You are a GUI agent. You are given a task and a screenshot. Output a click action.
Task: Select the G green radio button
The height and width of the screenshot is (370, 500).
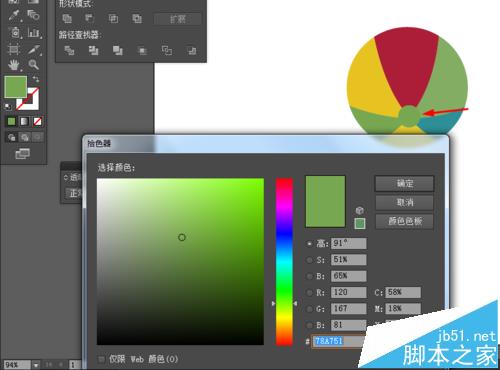309,309
